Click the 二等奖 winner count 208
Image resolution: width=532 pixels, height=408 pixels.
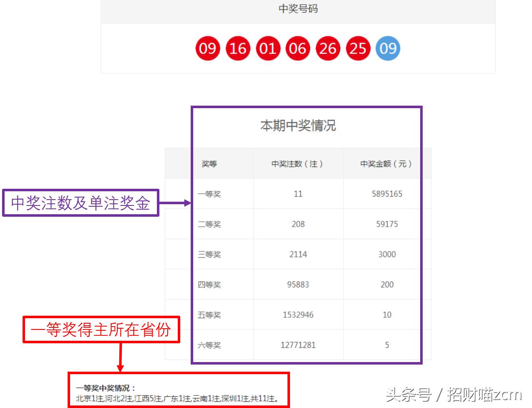(298, 224)
